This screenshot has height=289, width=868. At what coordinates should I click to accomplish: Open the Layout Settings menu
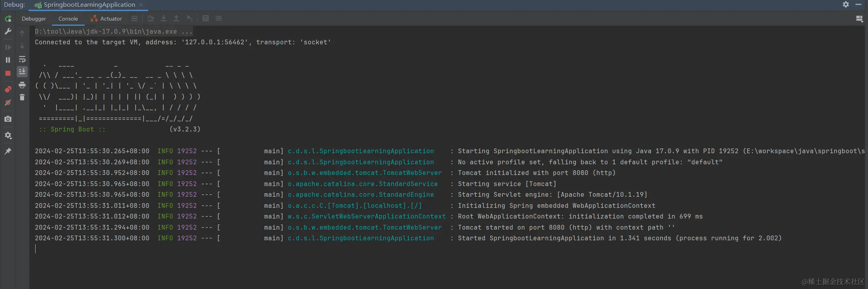pyautogui.click(x=859, y=19)
